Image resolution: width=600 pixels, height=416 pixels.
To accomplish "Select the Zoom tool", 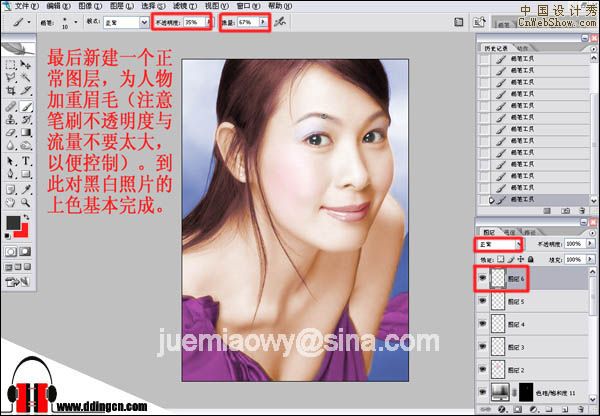I will click(25, 202).
